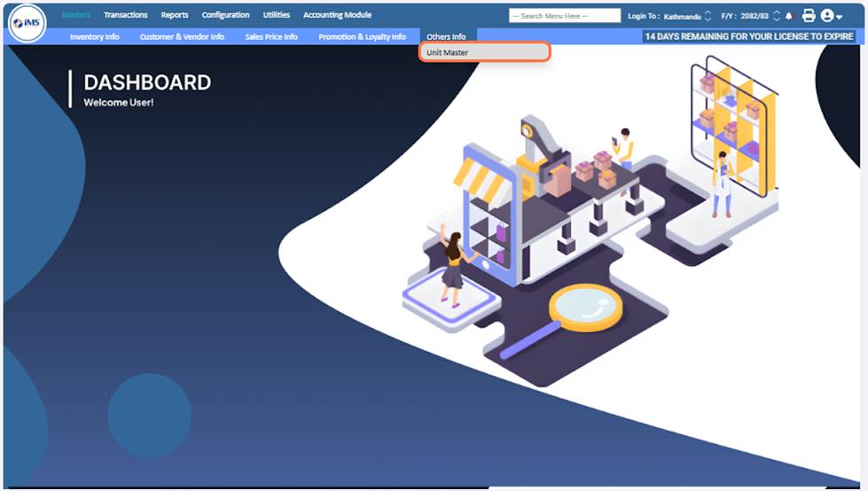Open the notifications bell
868x491 pixels.
tap(789, 16)
